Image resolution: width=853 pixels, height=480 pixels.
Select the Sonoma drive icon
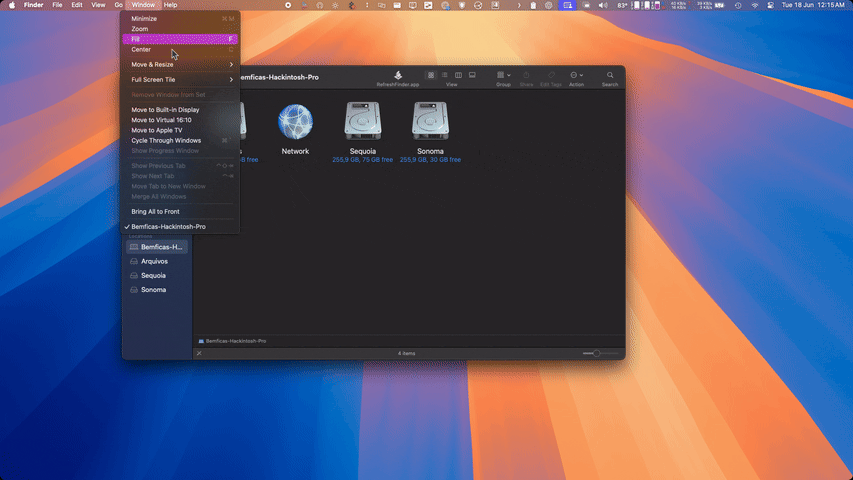[x=430, y=120]
